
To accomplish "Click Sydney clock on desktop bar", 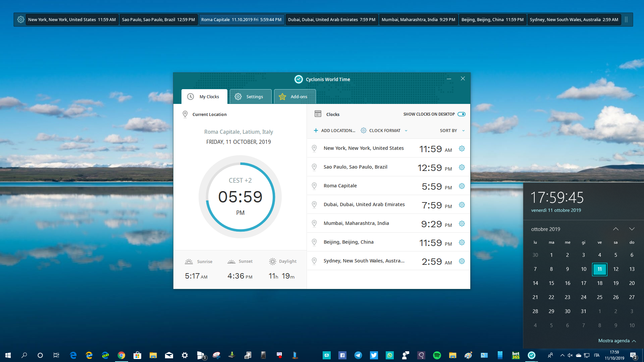I will (x=574, y=19).
